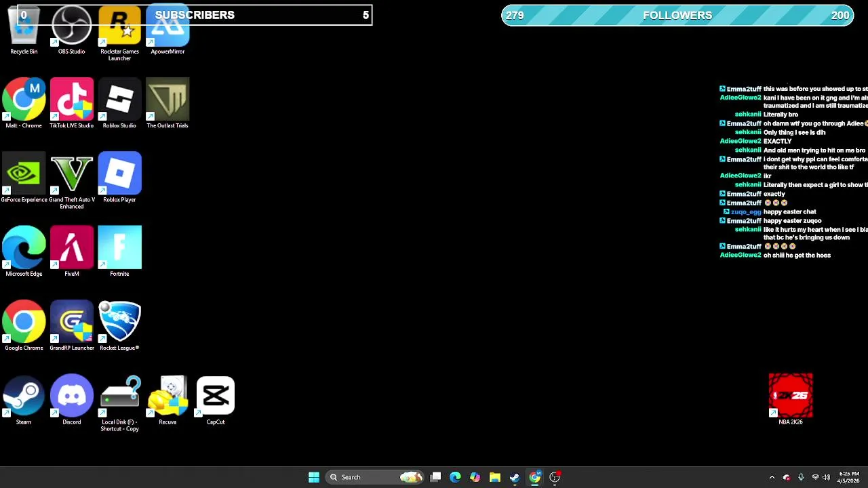Image resolution: width=868 pixels, height=488 pixels.
Task: Open the volume speaker tray icon
Action: click(x=826, y=477)
